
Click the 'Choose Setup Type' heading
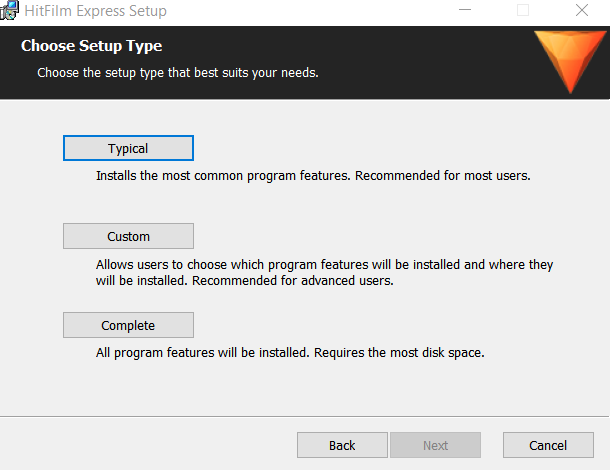91,46
